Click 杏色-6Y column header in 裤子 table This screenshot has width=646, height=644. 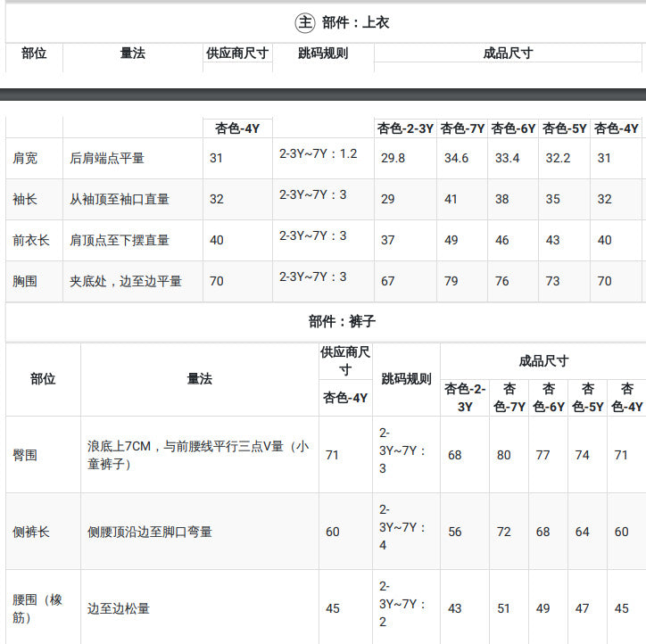pyautogui.click(x=549, y=398)
